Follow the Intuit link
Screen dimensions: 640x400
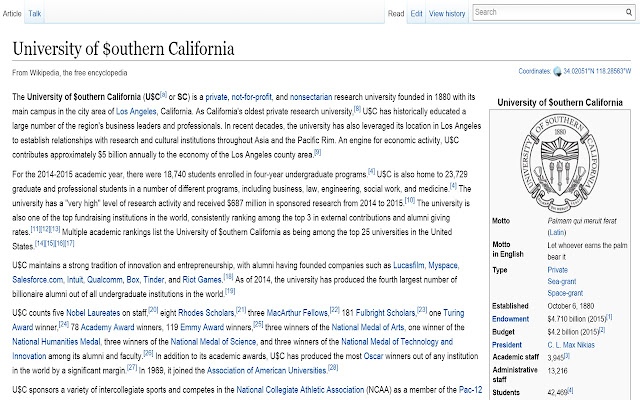click(x=75, y=280)
